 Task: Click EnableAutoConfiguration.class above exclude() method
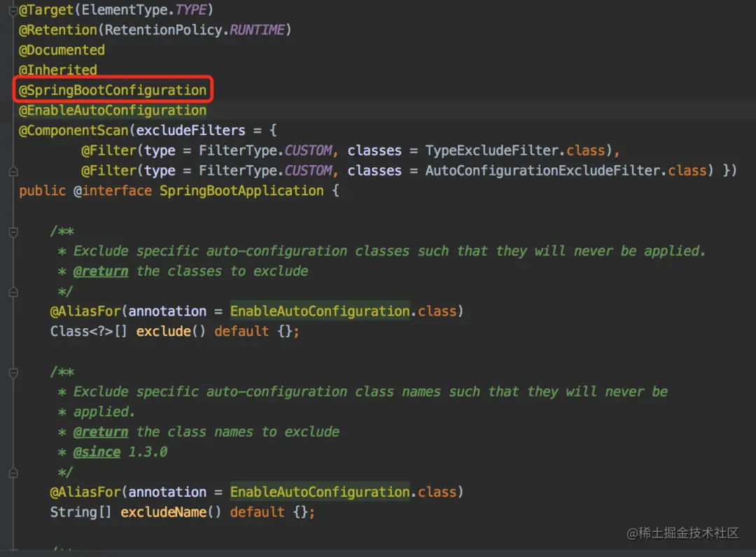pos(343,311)
